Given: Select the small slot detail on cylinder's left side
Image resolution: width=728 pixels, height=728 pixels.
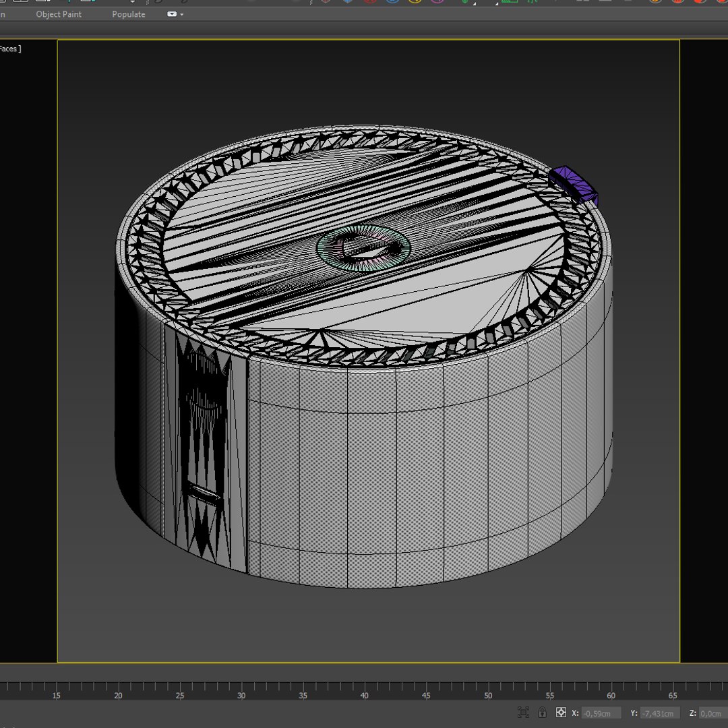Looking at the screenshot, I should pos(204,495).
